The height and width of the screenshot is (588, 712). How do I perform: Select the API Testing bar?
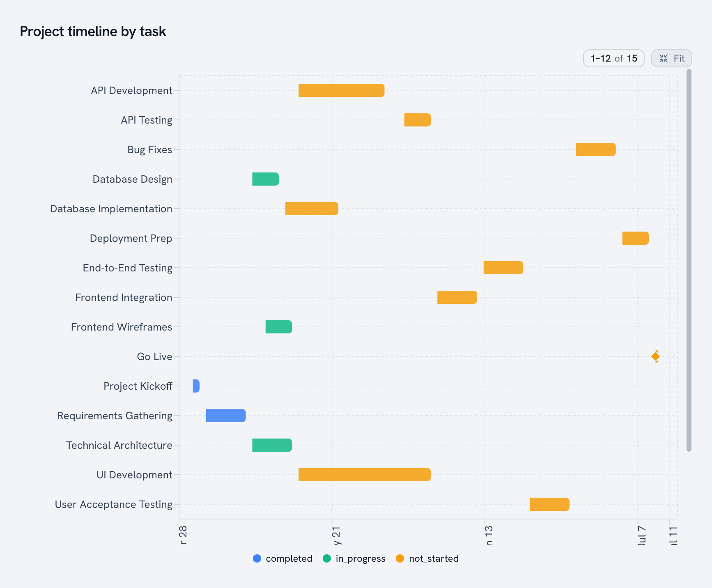(x=417, y=120)
